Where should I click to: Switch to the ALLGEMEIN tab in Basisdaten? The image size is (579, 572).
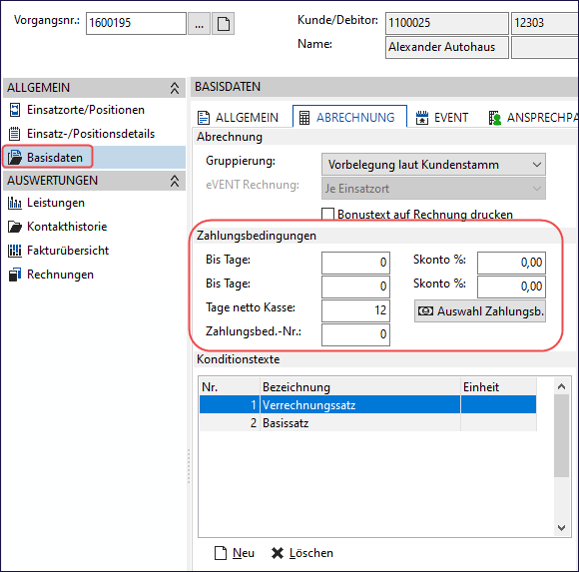click(x=238, y=118)
